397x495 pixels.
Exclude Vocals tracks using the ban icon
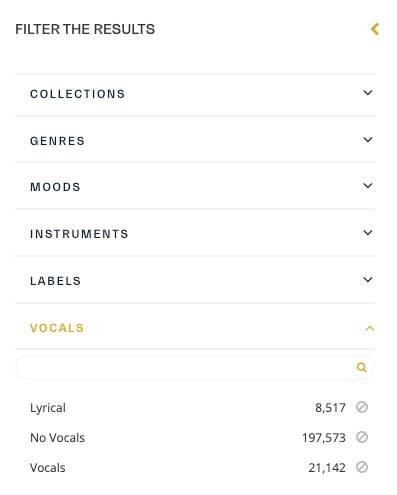(362, 467)
